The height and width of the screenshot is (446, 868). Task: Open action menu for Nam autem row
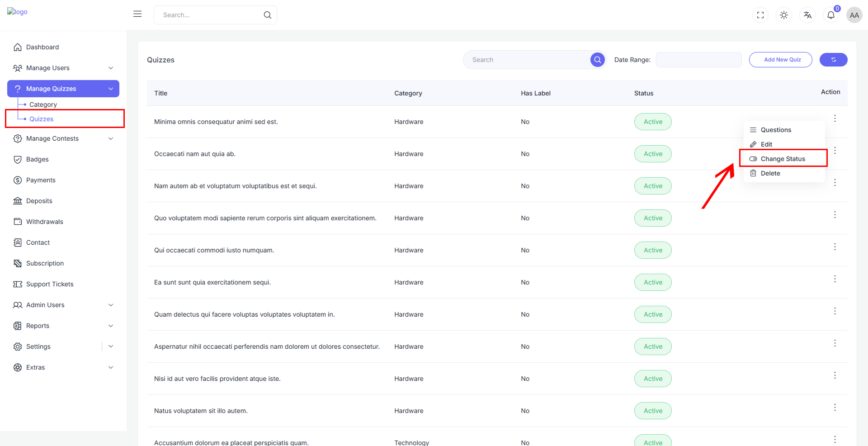835,182
